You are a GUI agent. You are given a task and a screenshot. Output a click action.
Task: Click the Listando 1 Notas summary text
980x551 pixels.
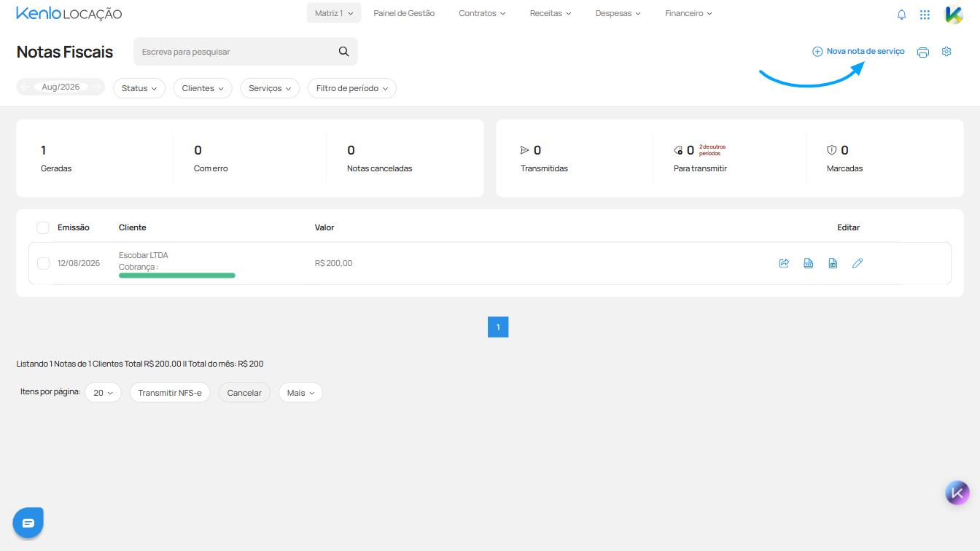pos(140,364)
